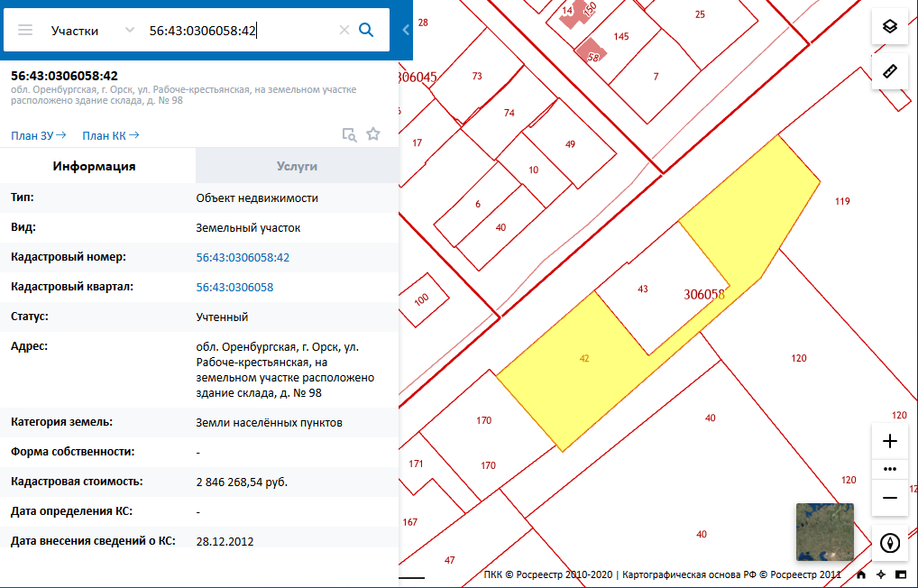The image size is (918, 588).
Task: Switch to the Услуги tab
Action: 297,166
